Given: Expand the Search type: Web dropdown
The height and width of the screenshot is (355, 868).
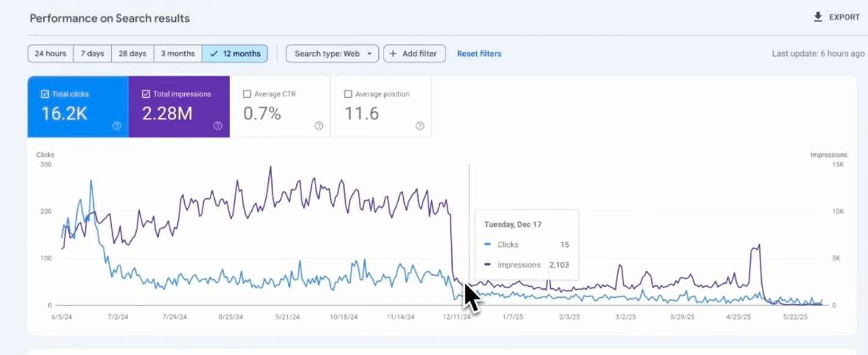Looking at the screenshot, I should click(332, 54).
